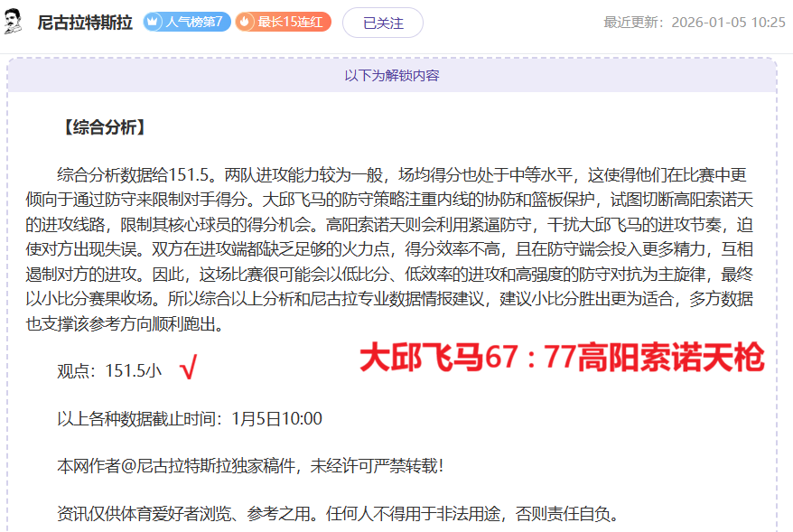Click the 最近更新 timestamp text
This screenshot has height=532, width=793.
694,23
